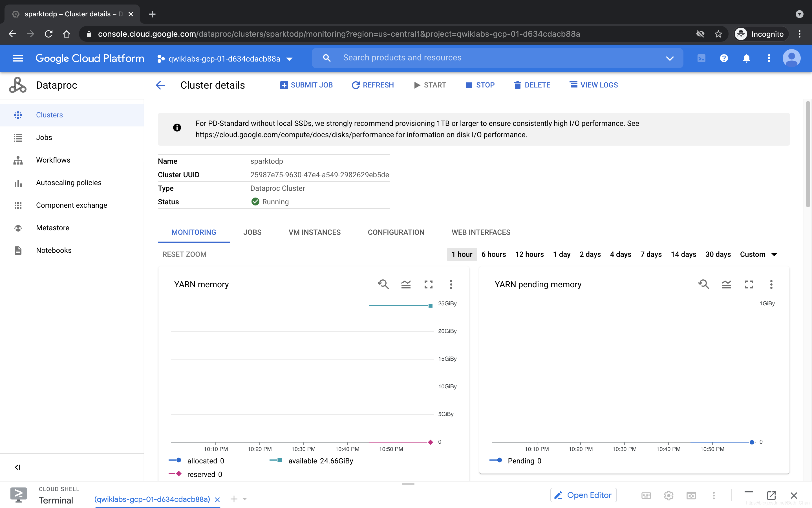Select the 6 hours time range
The height and width of the screenshot is (508, 812).
tap(494, 254)
